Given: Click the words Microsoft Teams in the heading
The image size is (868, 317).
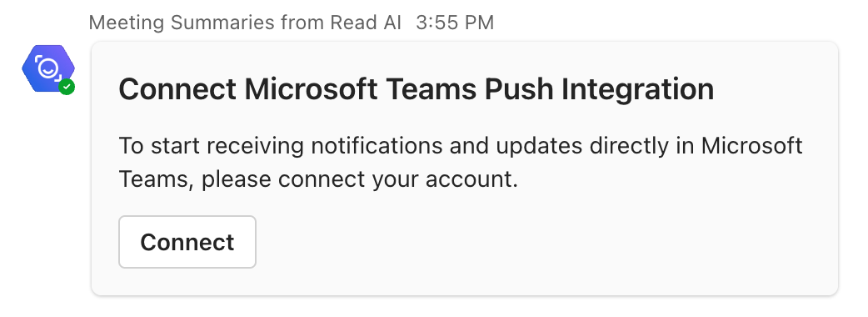Looking at the screenshot, I should pyautogui.click(x=361, y=89).
